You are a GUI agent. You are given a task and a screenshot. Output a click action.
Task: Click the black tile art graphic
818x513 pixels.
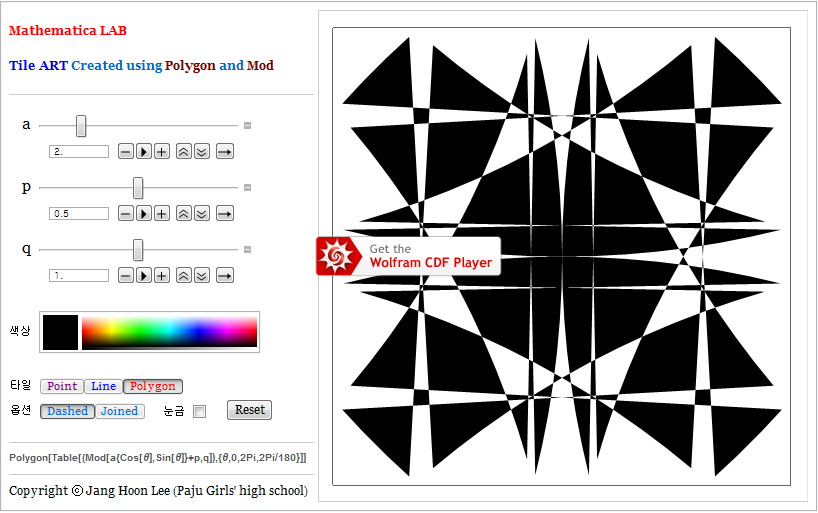561,256
